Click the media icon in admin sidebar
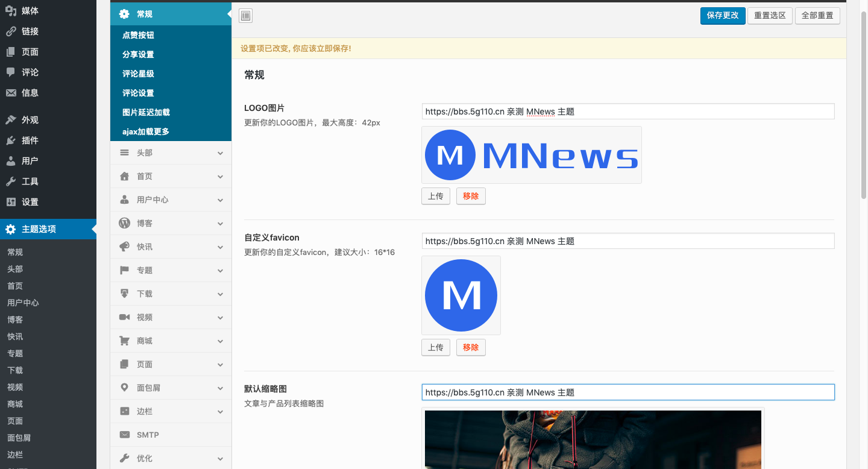This screenshot has width=868, height=469. [11, 11]
